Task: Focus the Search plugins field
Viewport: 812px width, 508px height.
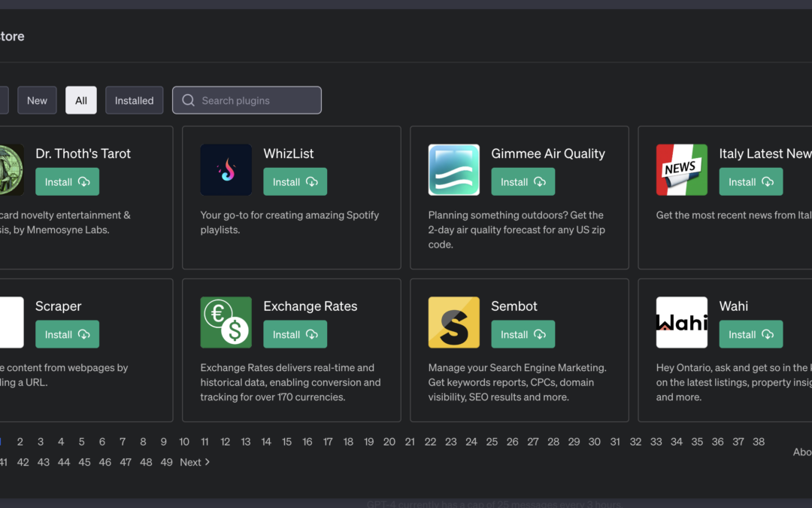Action: tap(247, 100)
